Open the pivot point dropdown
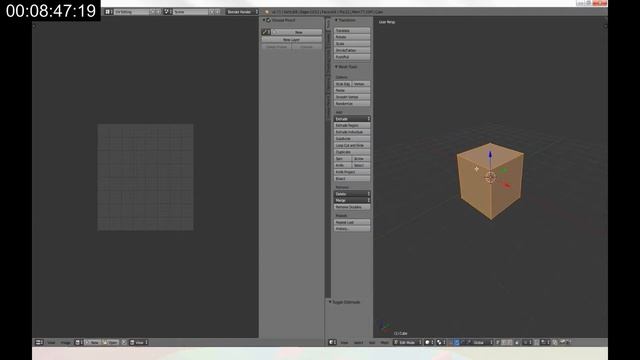 pyautogui.click(x=441, y=342)
